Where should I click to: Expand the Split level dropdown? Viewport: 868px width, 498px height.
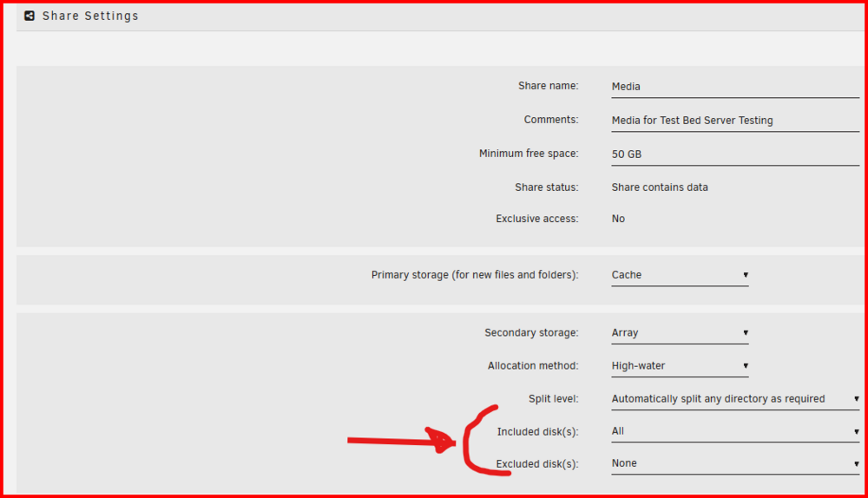735,399
